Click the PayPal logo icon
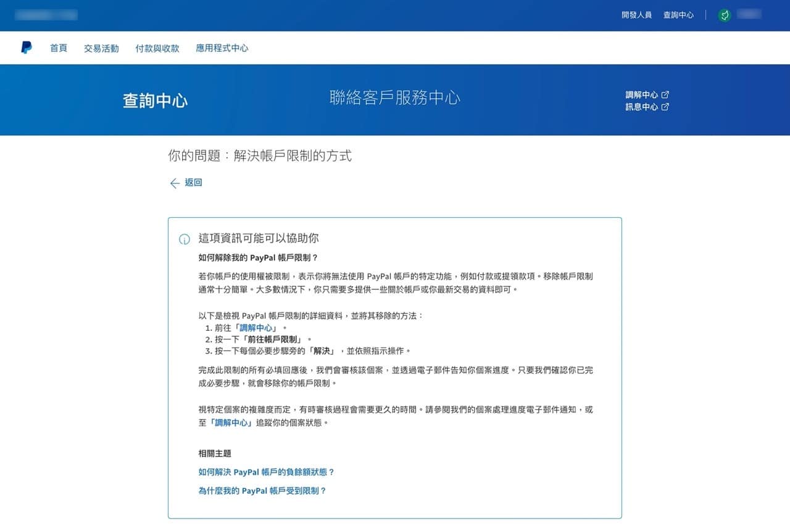 (x=27, y=48)
